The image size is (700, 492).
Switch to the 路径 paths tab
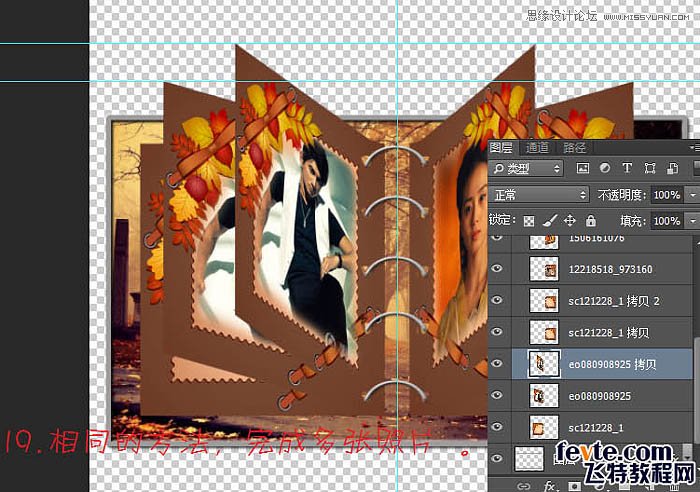pos(574,147)
